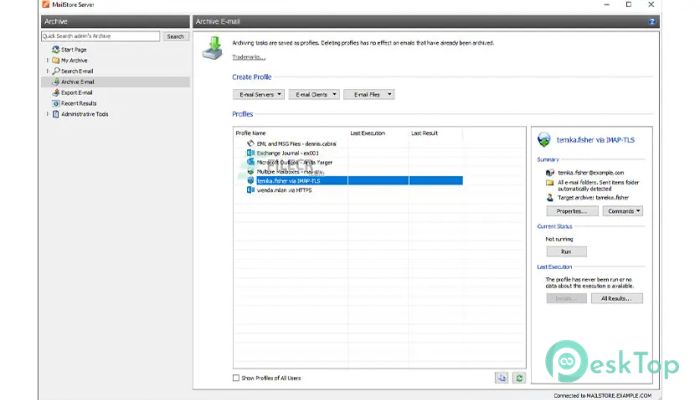This screenshot has width=700, height=400.
Task: Click the Properties button
Action: [572, 211]
